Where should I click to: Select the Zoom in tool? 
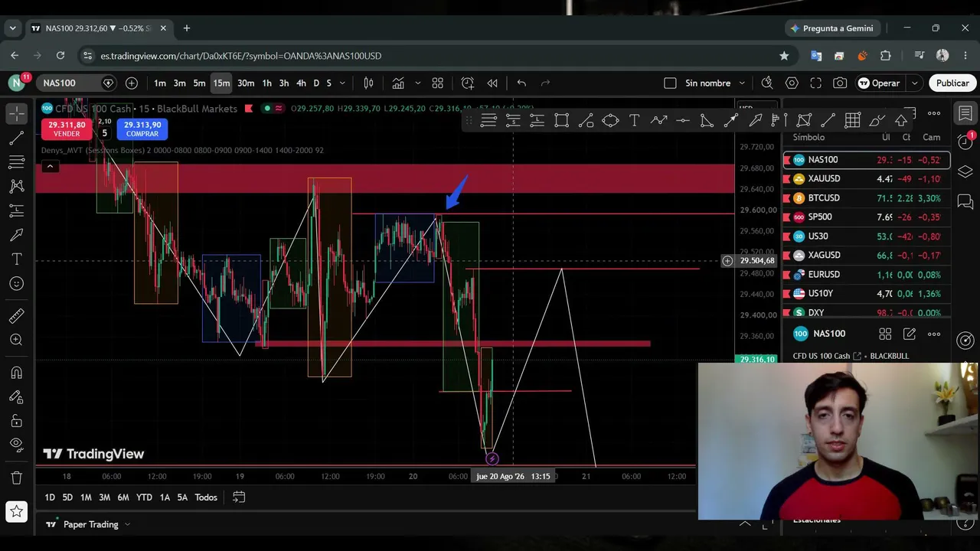click(x=16, y=340)
